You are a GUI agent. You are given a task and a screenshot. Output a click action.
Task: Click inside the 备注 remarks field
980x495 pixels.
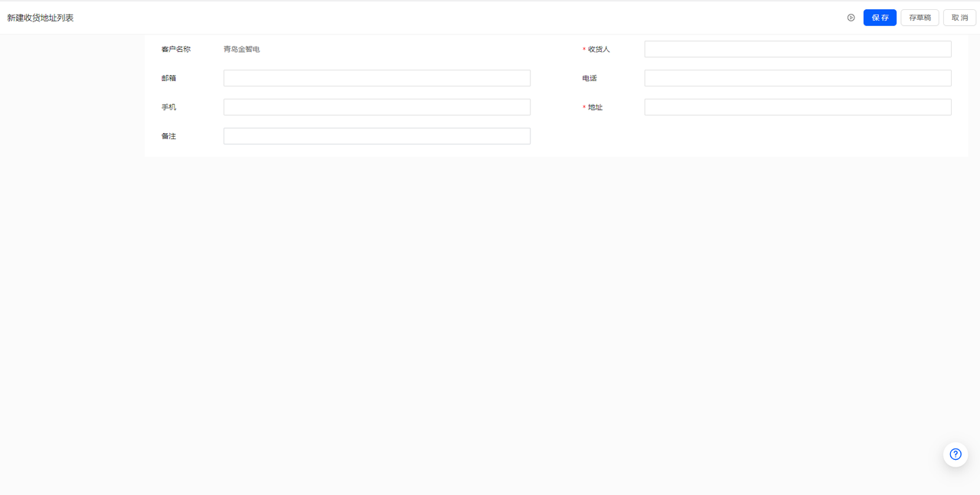click(x=377, y=136)
